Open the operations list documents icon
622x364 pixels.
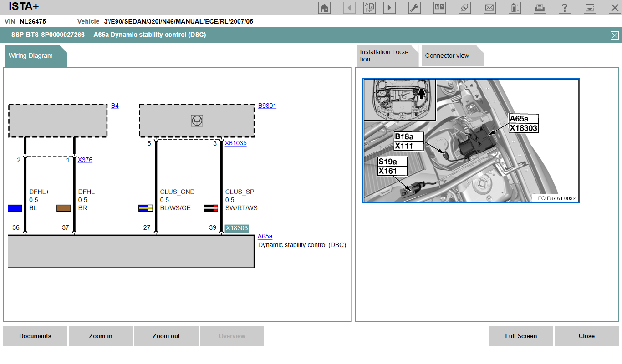(x=369, y=8)
